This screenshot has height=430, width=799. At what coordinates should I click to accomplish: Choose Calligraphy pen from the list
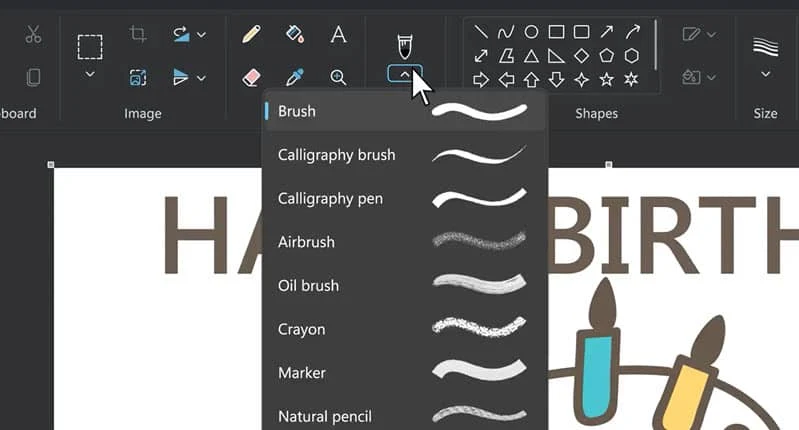tap(405, 198)
